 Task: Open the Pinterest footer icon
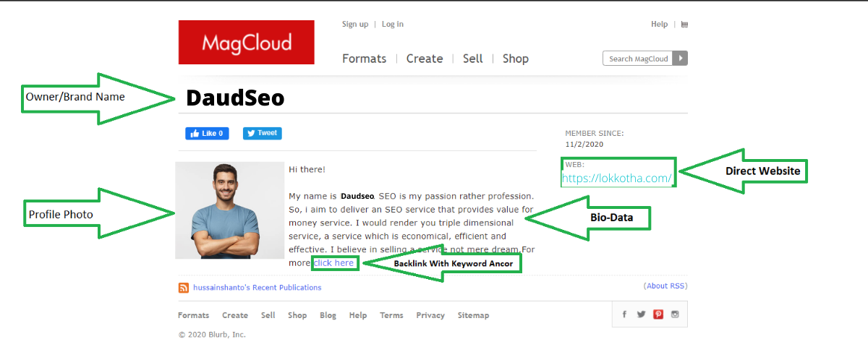pyautogui.click(x=658, y=314)
